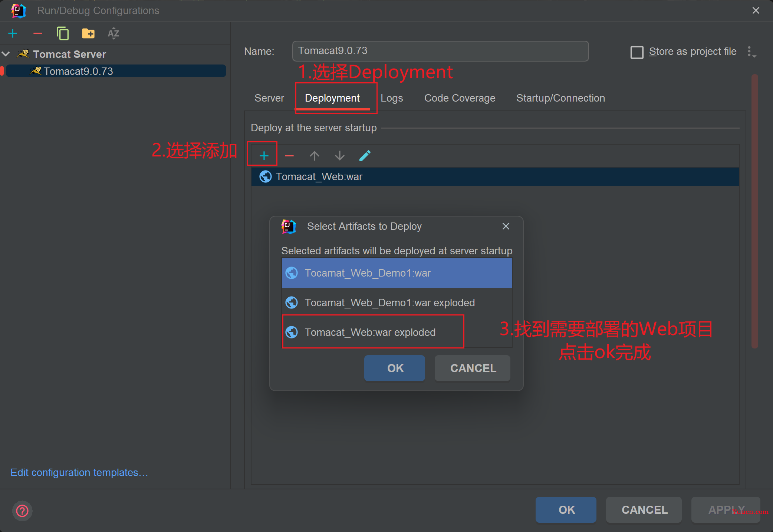This screenshot has width=773, height=532.
Task: Select Tomacat_Web:war exploded artifact
Action: 372,332
